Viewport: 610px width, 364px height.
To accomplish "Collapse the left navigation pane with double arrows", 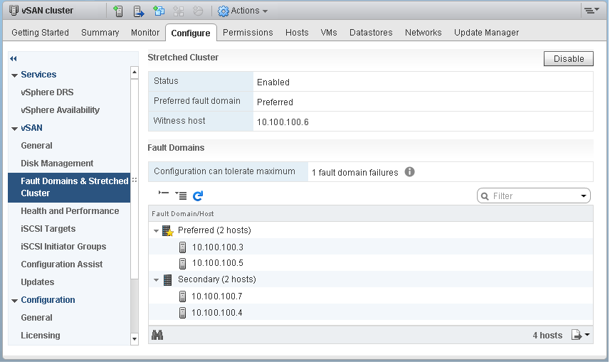I will [x=14, y=58].
